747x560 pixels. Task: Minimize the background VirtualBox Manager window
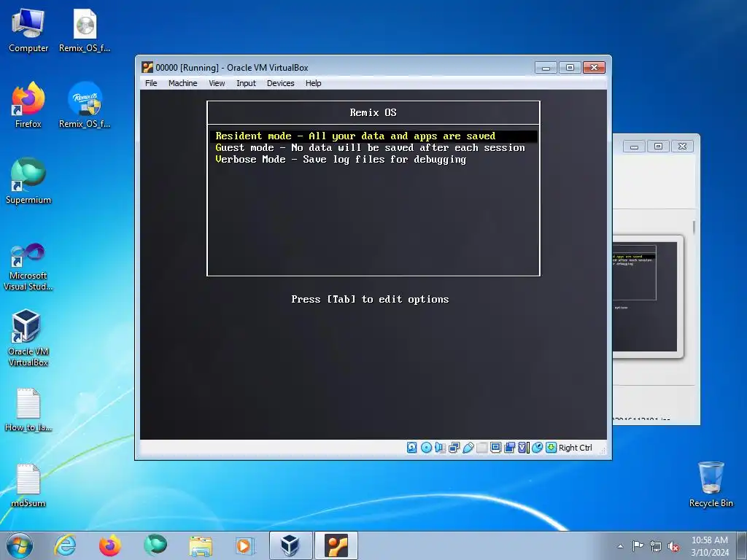(634, 146)
